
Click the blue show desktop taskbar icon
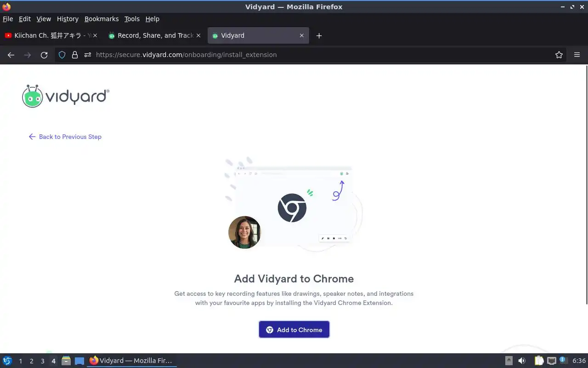click(x=79, y=361)
